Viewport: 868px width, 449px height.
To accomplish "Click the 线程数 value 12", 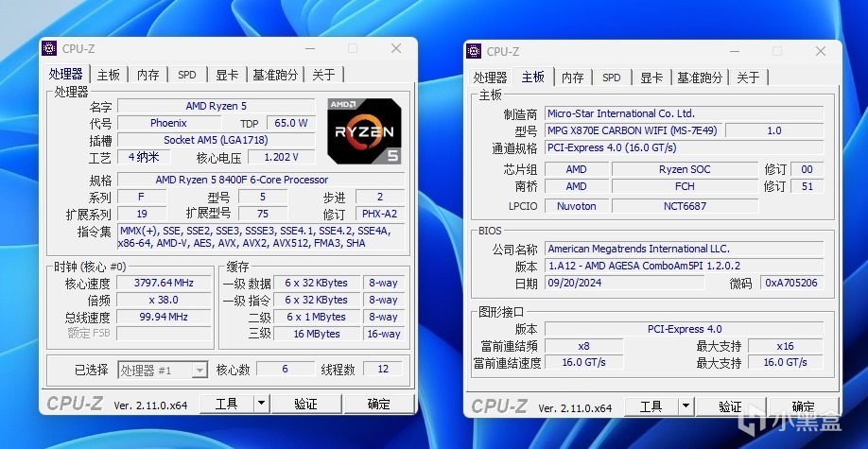I will tap(383, 370).
